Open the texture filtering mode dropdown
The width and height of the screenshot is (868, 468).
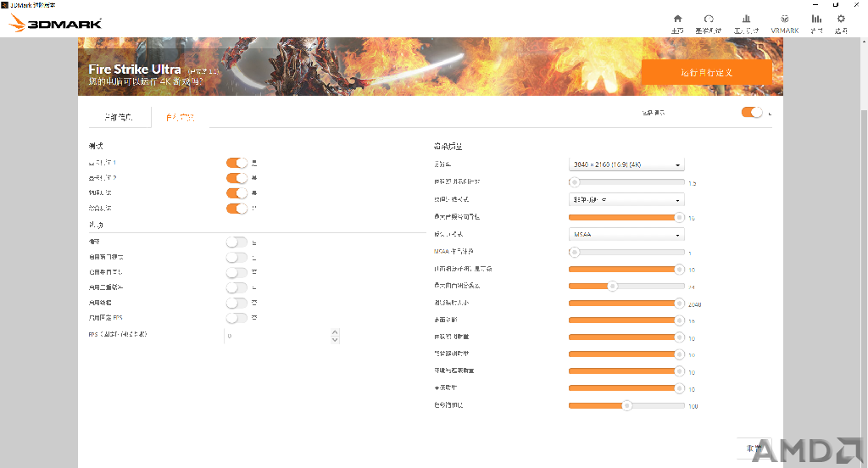(x=626, y=199)
